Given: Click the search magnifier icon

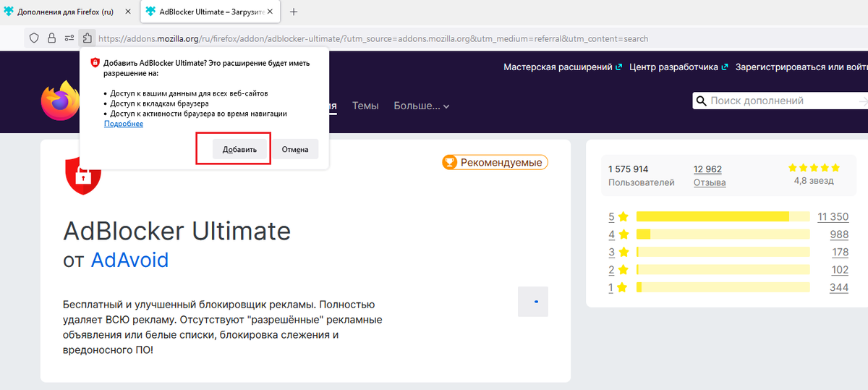Looking at the screenshot, I should [701, 101].
